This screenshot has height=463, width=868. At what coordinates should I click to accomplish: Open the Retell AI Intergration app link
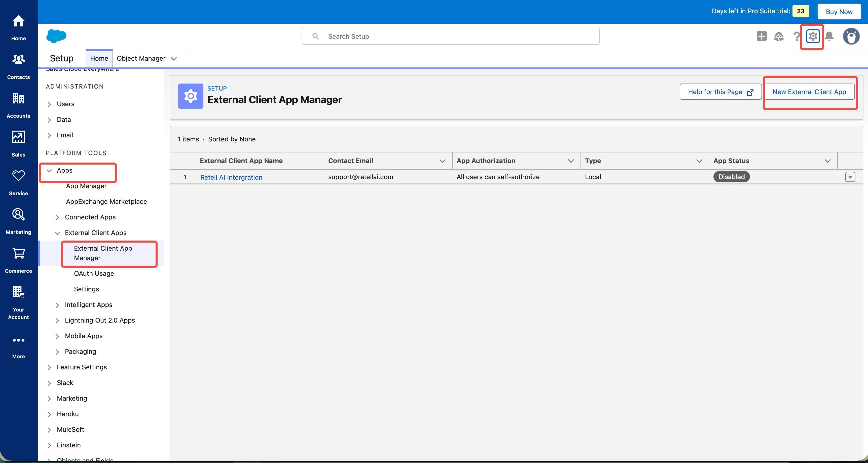231,177
